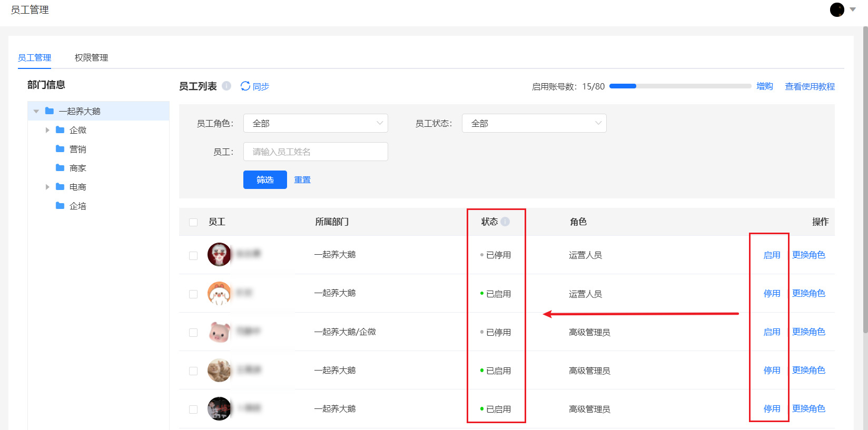Check the 一起养大鹅/企微 row checkbox
The width and height of the screenshot is (868, 430).
coord(193,332)
